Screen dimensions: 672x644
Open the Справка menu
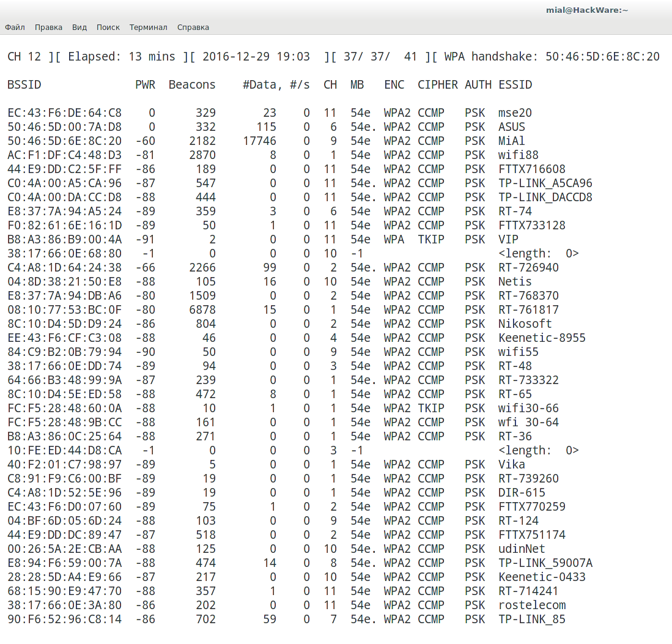point(193,28)
